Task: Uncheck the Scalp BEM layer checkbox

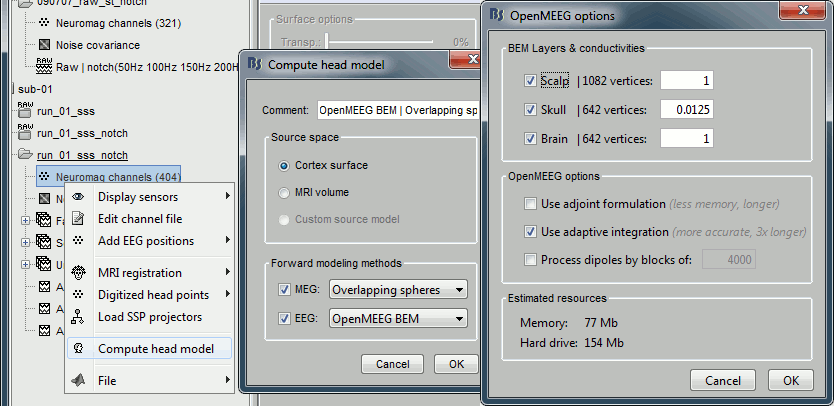Action: tap(530, 80)
